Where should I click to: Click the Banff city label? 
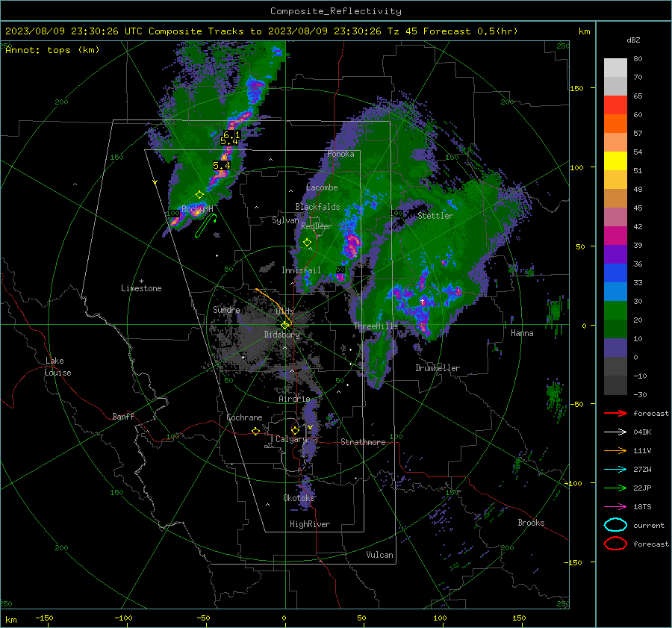point(123,417)
